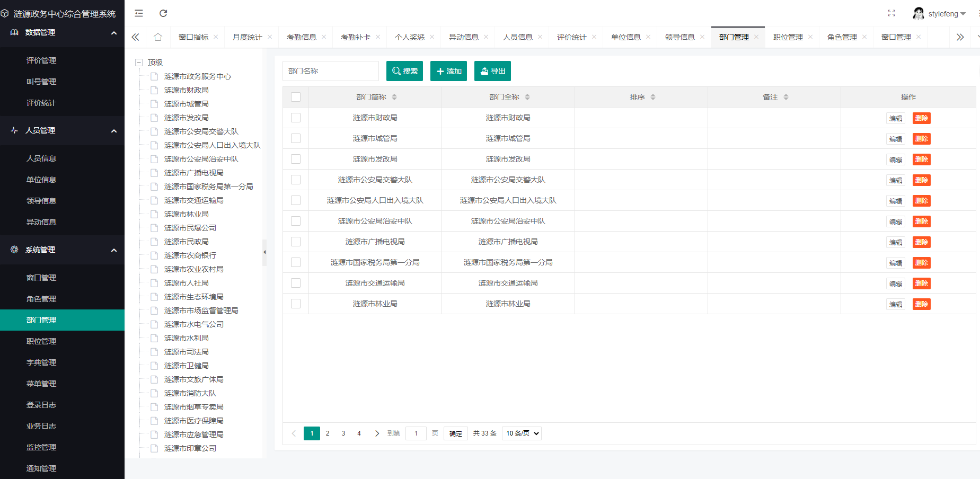Close the 考勤信息 tab

point(324,37)
